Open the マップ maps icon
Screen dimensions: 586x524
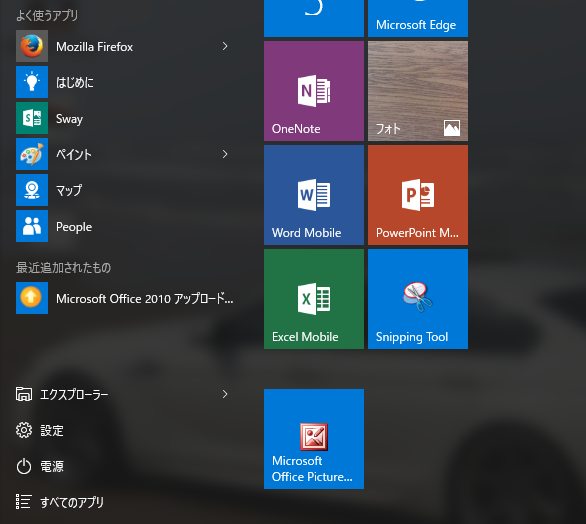[32, 190]
